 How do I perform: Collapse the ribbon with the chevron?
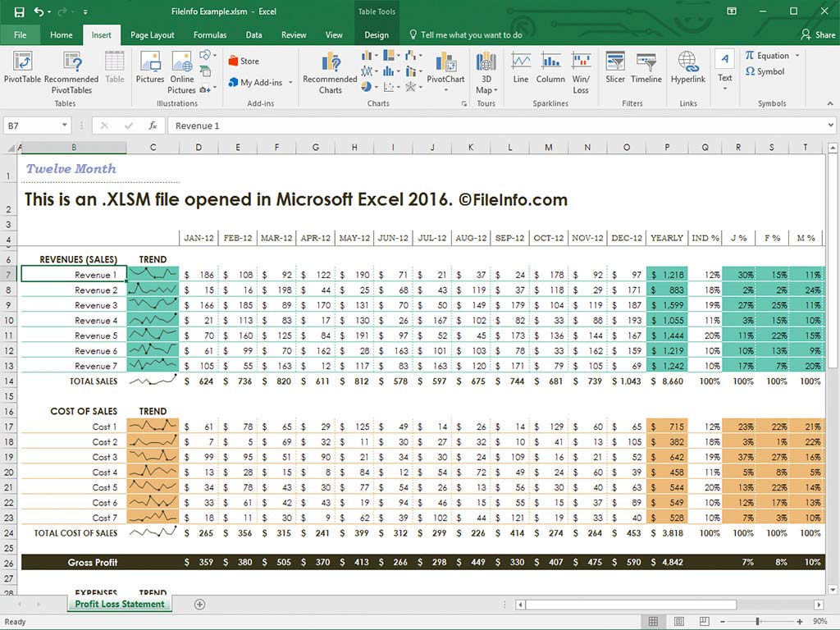click(x=830, y=103)
